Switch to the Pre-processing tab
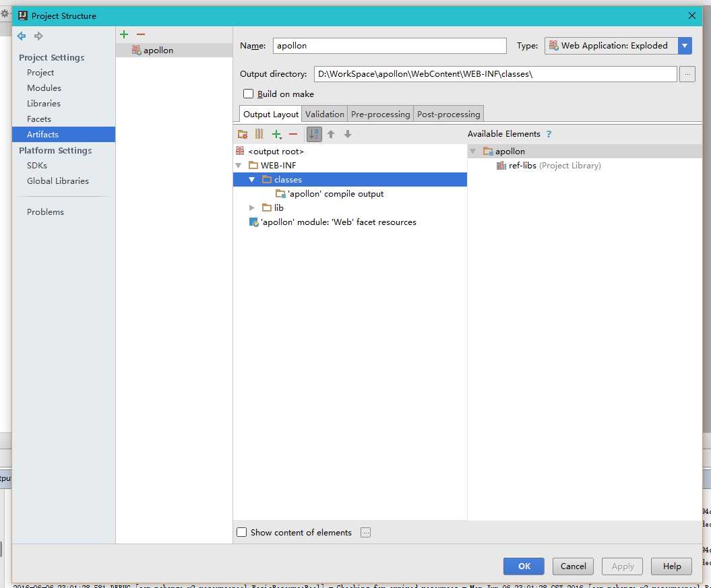711x588 pixels. (x=381, y=114)
